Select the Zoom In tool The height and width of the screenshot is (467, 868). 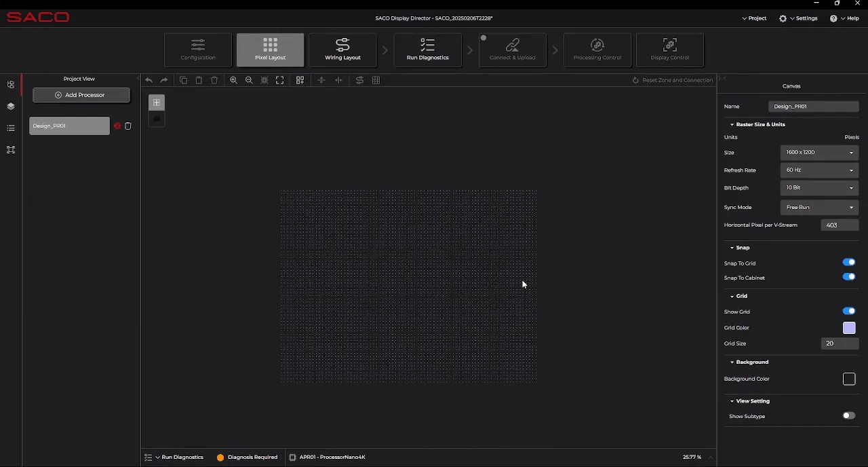[x=234, y=80]
